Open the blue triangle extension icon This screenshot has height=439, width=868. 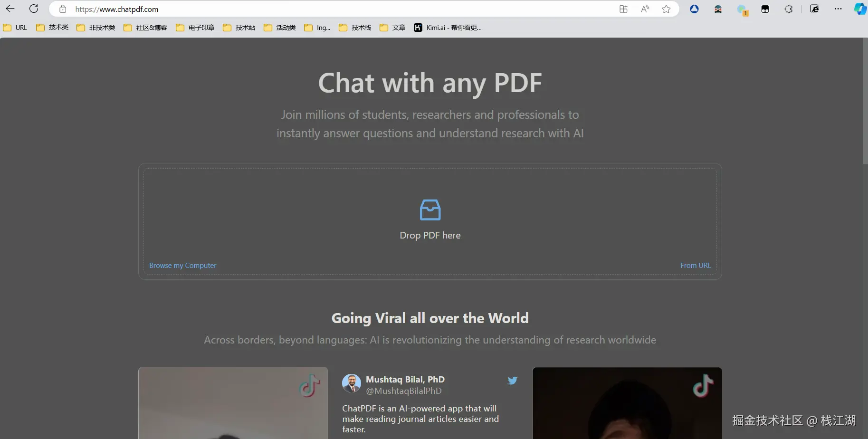(694, 9)
